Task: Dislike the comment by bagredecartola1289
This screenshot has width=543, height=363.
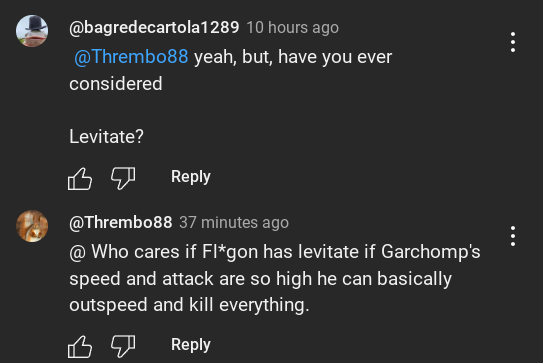Action: click(x=123, y=178)
